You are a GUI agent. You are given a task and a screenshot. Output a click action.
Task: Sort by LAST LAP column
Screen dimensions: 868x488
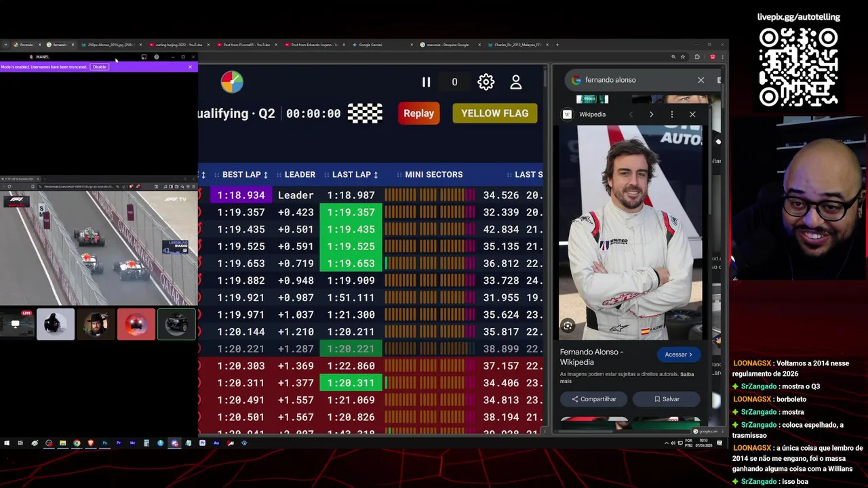pyautogui.click(x=355, y=175)
